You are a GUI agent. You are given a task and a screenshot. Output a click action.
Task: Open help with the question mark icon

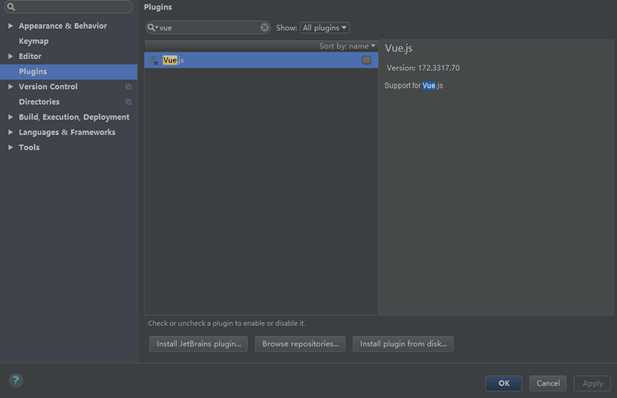pyautogui.click(x=16, y=380)
